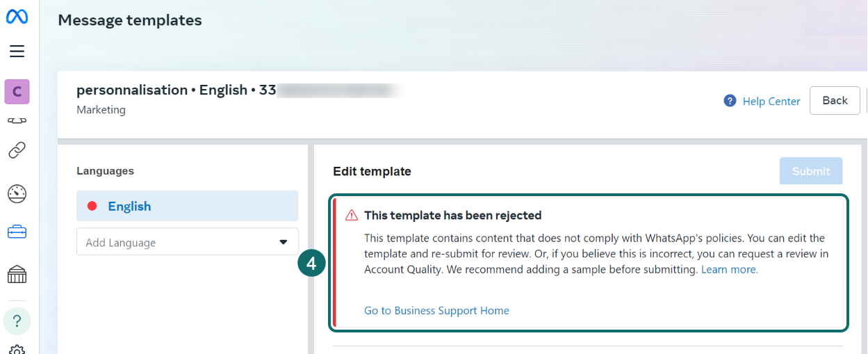868x354 pixels.
Task: Open the Help Center link
Action: pyautogui.click(x=771, y=102)
